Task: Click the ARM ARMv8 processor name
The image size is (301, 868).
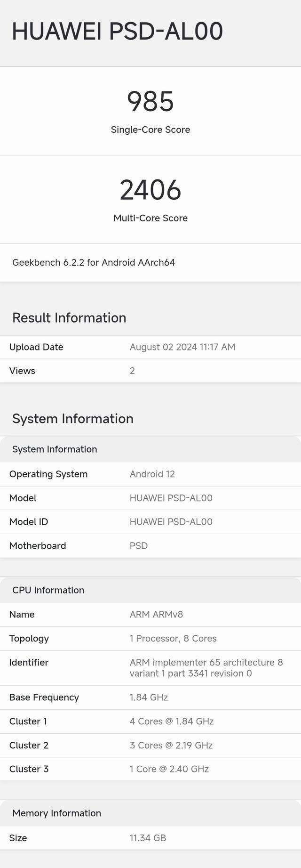Action: 157,614
